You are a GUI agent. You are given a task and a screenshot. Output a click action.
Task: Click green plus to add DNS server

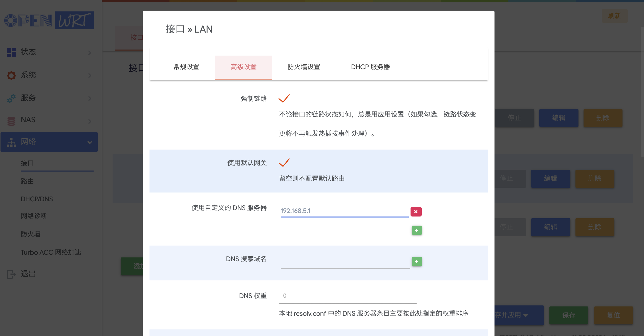[417, 230]
